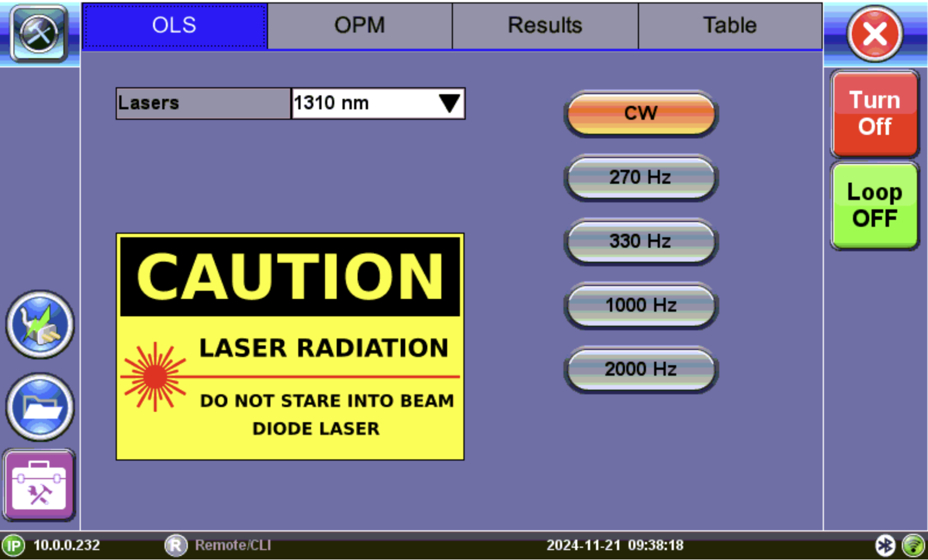The image size is (928, 560).
Task: Click the green IP status icon
Action: click(13, 545)
